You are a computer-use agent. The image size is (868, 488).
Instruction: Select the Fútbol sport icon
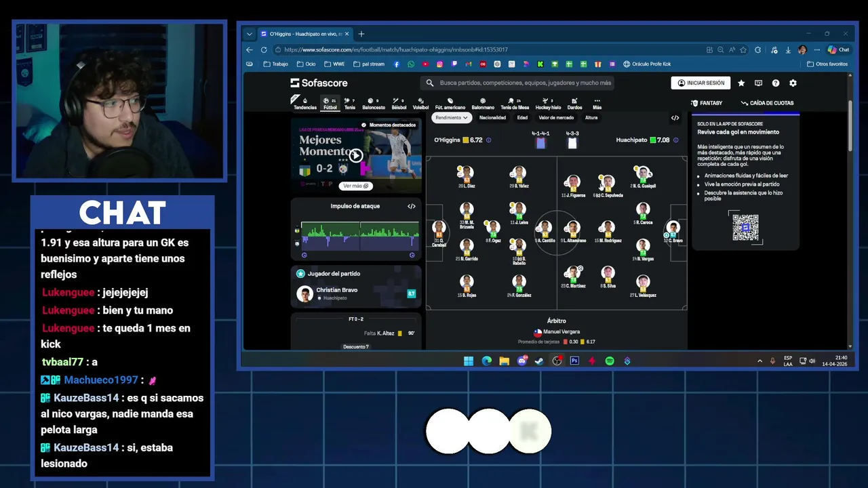(330, 104)
